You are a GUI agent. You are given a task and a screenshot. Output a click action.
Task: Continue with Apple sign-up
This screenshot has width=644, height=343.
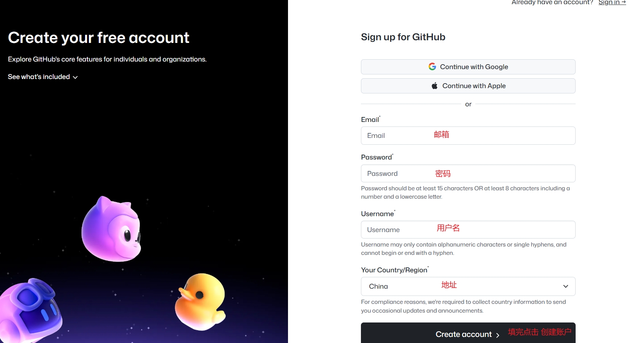point(468,86)
